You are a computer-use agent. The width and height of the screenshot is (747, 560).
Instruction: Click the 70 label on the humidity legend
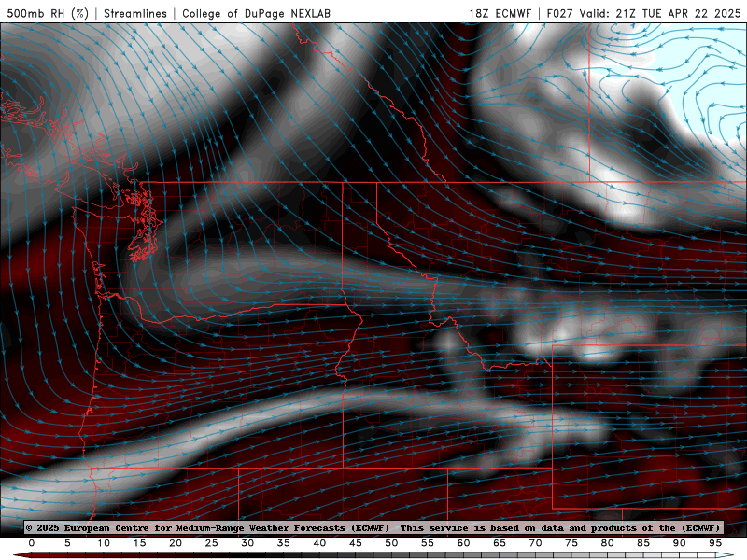[535, 543]
